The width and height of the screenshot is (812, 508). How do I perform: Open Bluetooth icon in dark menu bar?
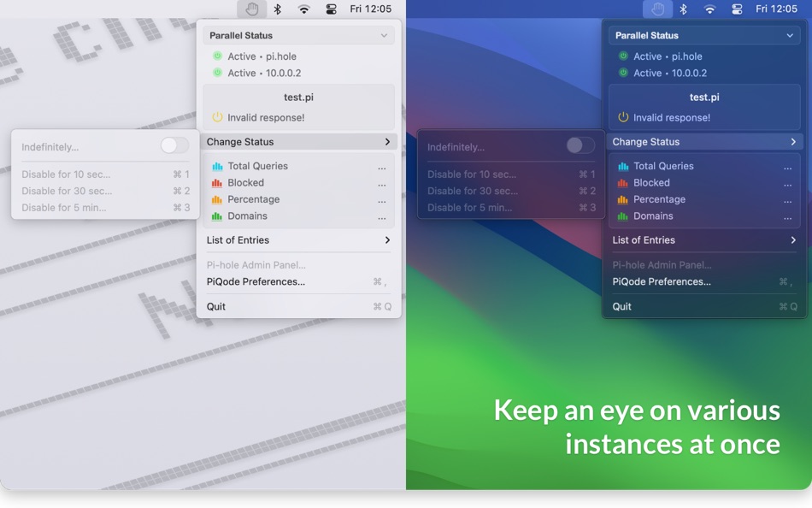tap(684, 9)
